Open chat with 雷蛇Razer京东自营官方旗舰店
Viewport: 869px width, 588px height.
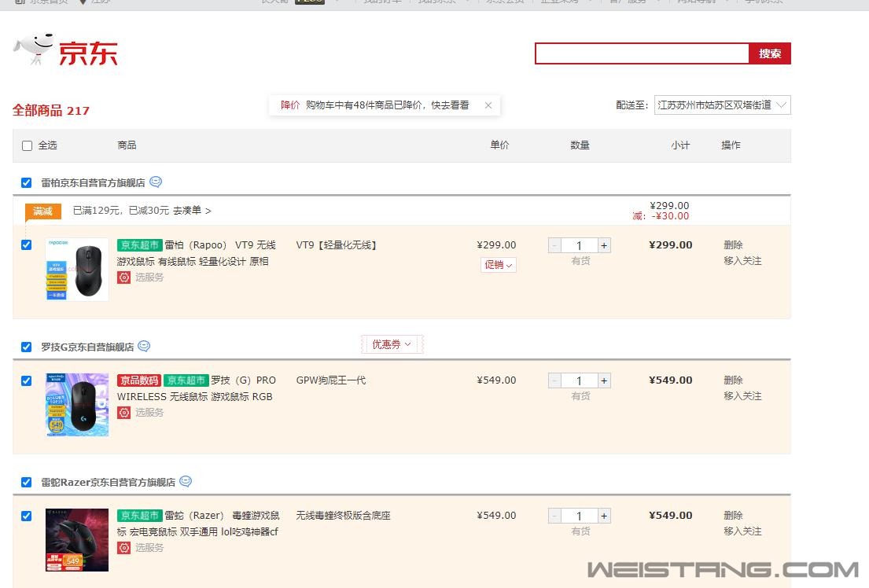pyautogui.click(x=186, y=482)
